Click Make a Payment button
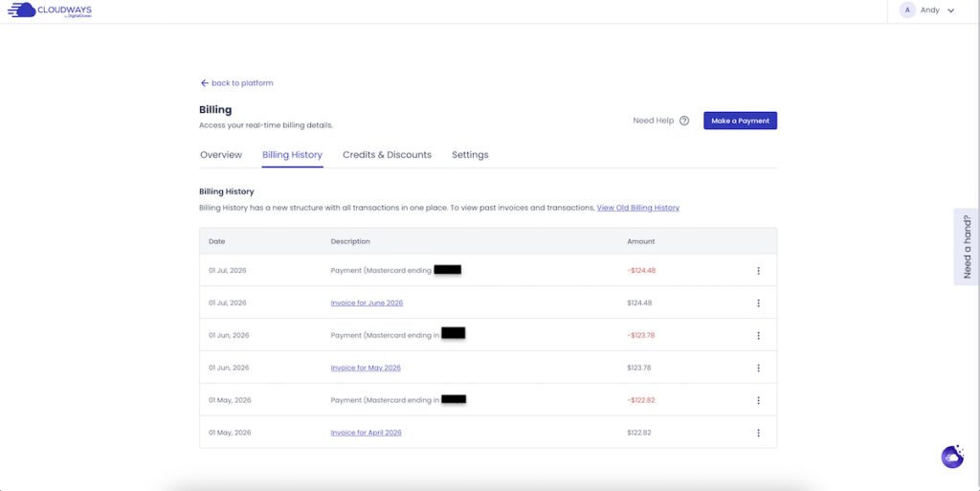The height and width of the screenshot is (491, 980). click(x=740, y=121)
